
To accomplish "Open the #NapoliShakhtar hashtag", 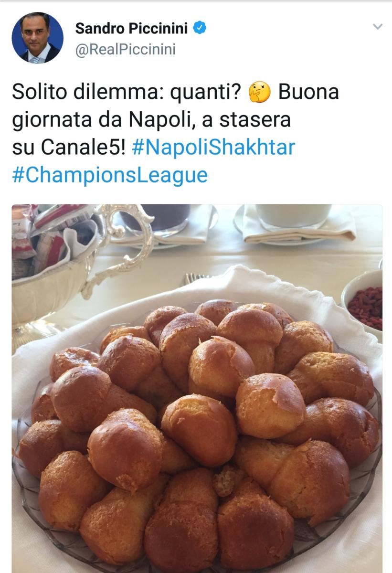I will pyautogui.click(x=213, y=148).
